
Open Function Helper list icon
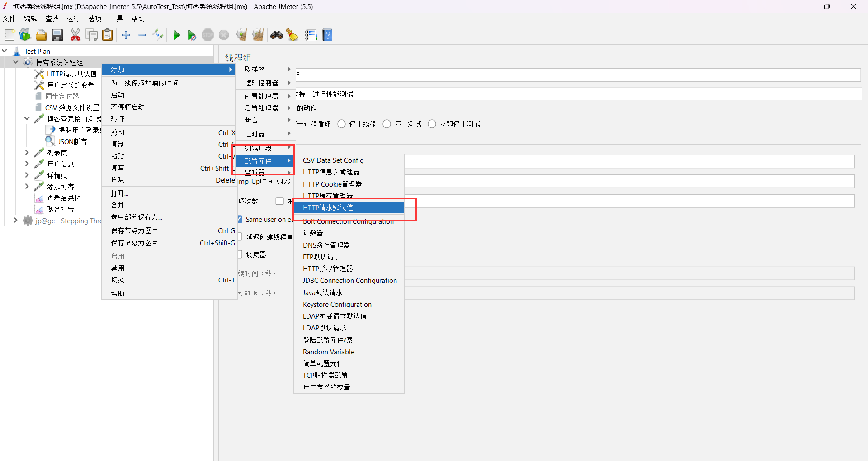coord(311,35)
